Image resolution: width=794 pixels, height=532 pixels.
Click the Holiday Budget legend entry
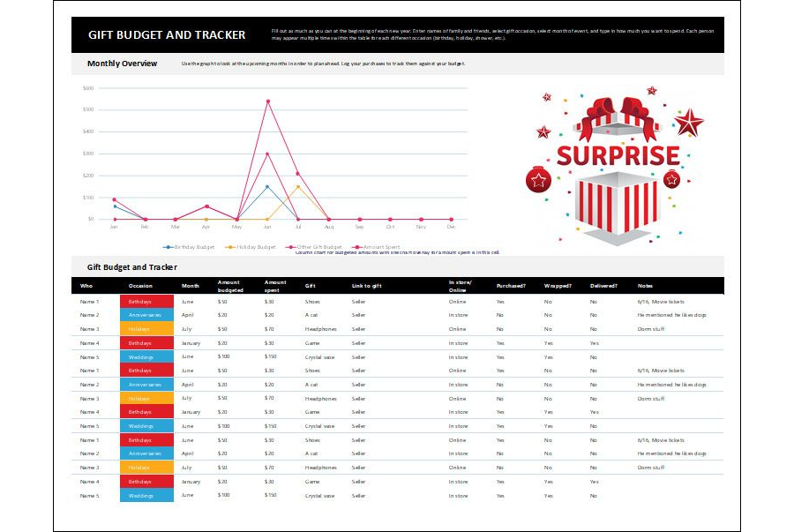point(251,247)
